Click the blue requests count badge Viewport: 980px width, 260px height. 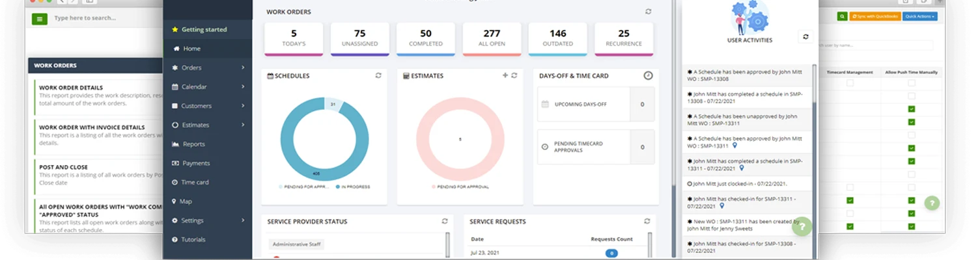611,253
